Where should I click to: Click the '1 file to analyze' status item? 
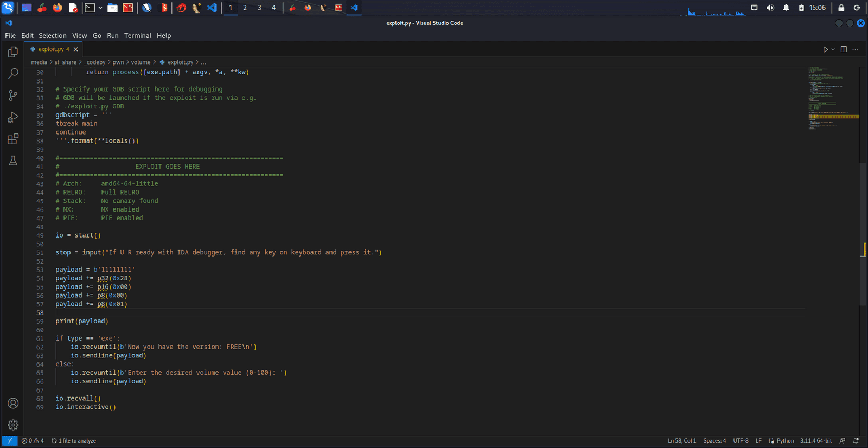point(74,441)
